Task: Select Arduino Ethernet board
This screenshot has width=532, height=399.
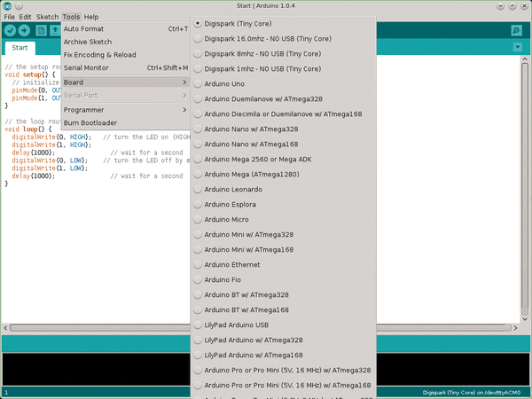Action: click(x=284, y=264)
